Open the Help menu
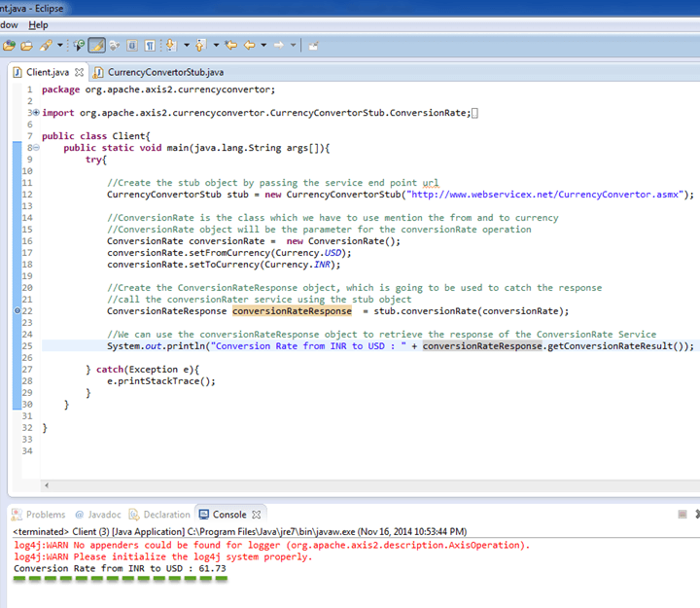 38,24
